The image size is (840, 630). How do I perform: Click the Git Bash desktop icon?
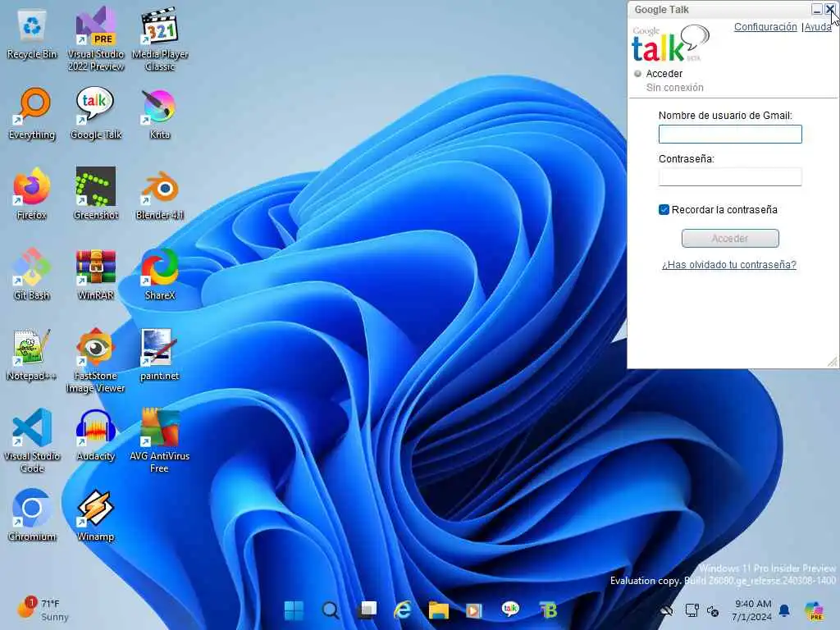pyautogui.click(x=32, y=276)
